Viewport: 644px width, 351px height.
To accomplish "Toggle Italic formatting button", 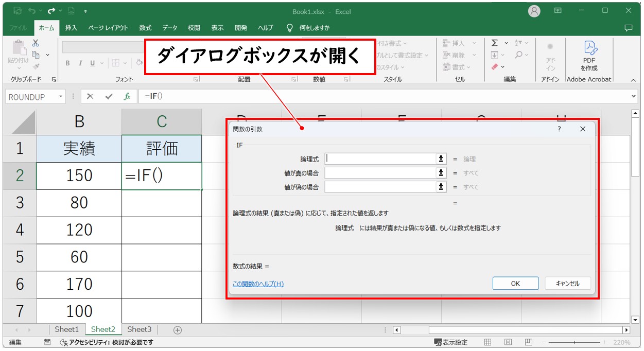I will point(80,63).
